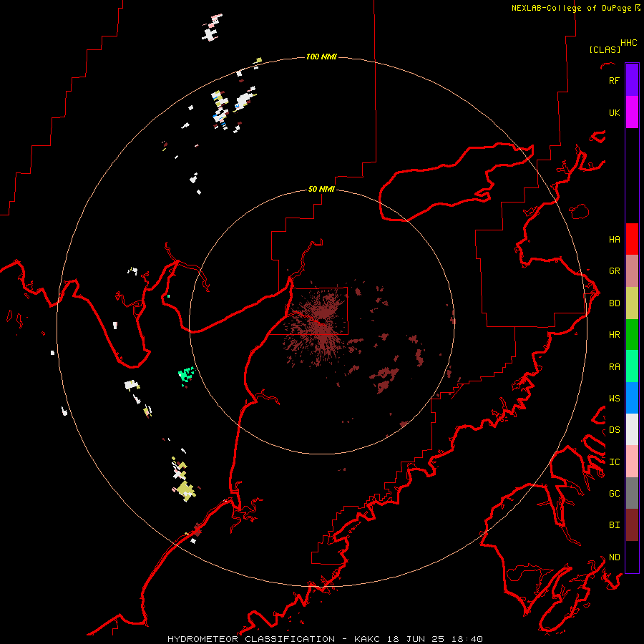Click the 'GC' legend label

(x=614, y=493)
